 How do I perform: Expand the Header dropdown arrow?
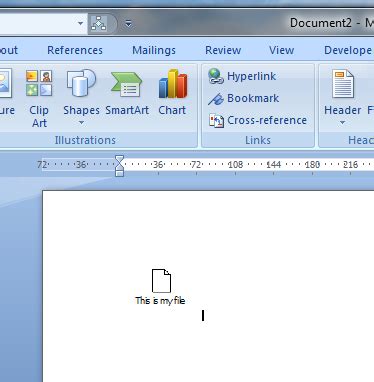point(342,123)
